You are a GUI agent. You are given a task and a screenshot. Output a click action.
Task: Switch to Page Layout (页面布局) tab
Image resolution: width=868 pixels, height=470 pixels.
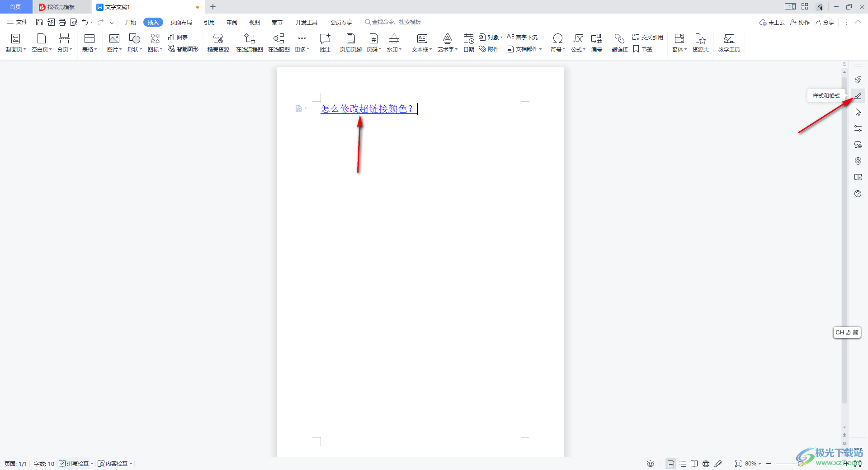(181, 22)
